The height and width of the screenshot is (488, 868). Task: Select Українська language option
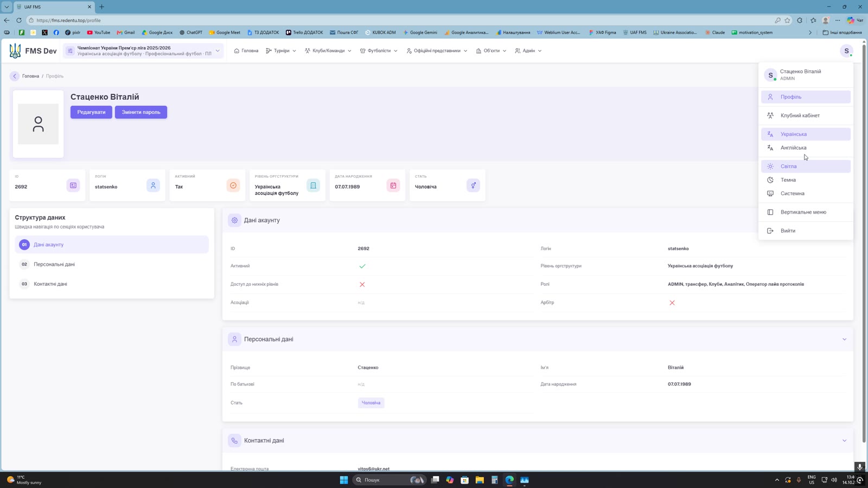[806, 134]
